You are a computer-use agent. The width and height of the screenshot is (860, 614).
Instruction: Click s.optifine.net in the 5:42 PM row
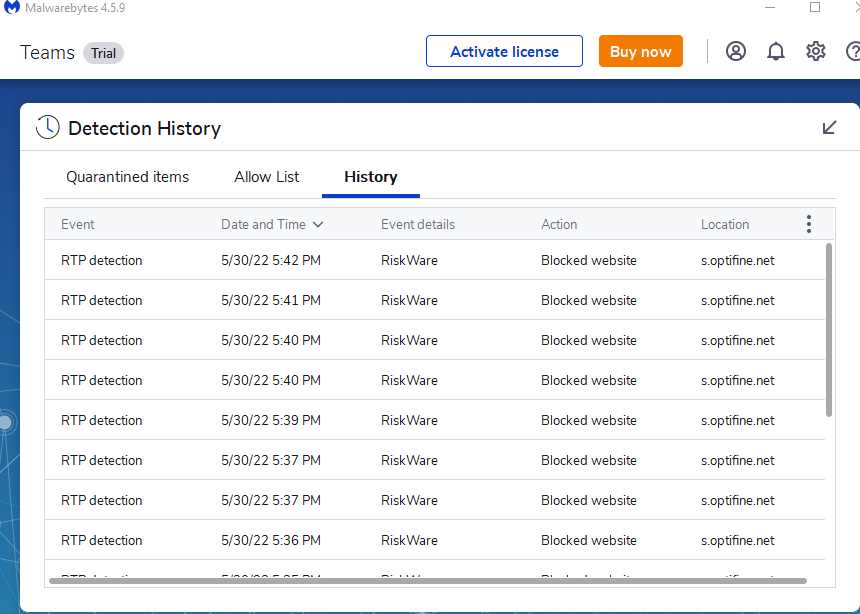pos(738,260)
